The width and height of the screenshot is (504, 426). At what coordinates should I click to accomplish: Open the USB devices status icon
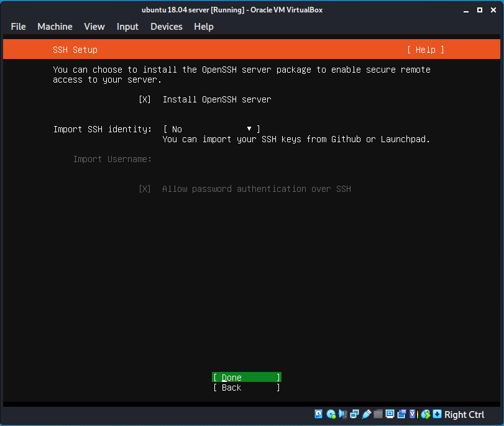(x=366, y=414)
